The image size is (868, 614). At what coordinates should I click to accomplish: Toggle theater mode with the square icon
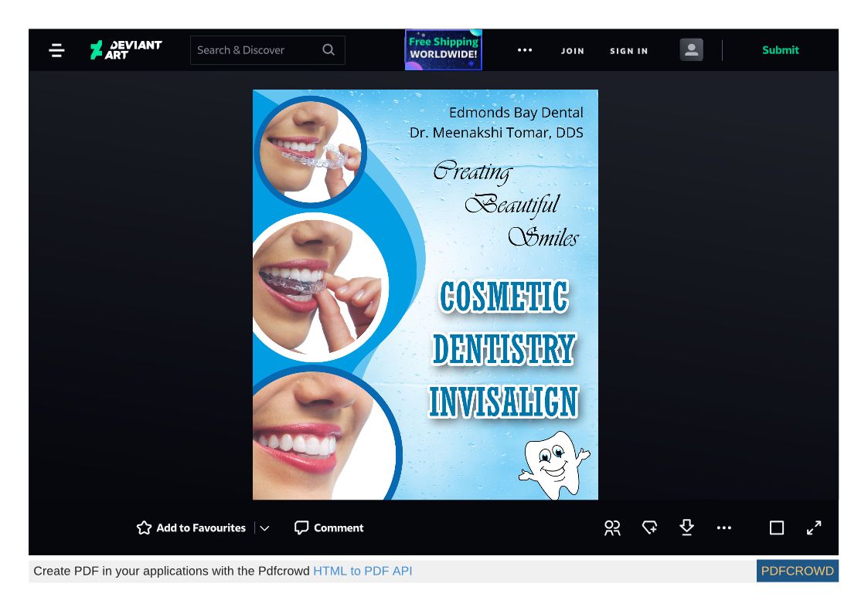coord(777,528)
